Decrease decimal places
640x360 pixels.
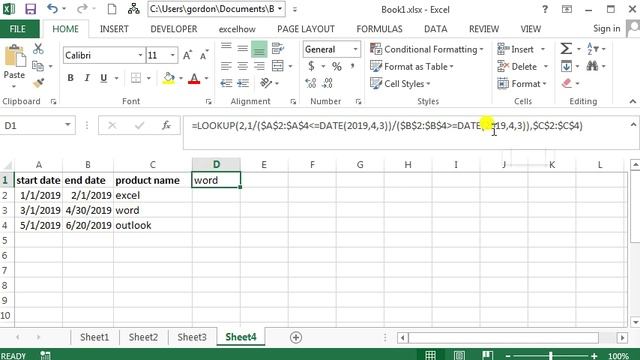pyautogui.click(x=327, y=83)
